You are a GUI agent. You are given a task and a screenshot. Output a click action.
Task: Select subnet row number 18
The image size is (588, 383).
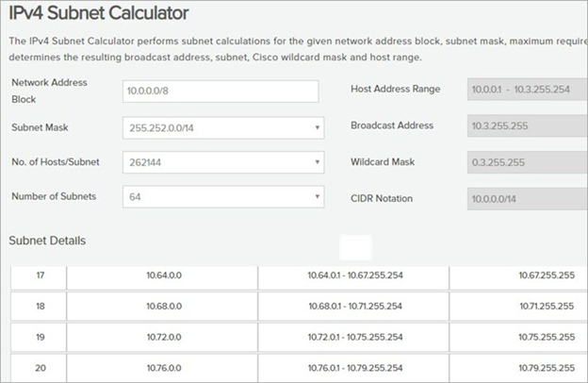point(39,307)
